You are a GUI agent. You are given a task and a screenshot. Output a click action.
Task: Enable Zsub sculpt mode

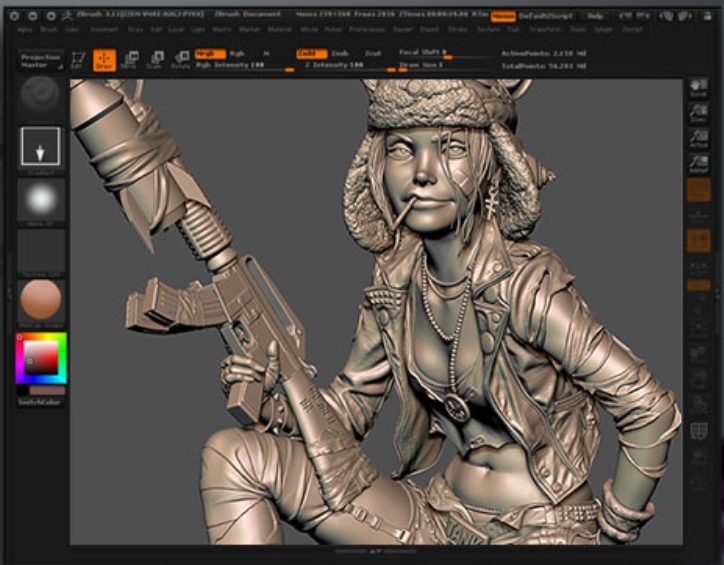(340, 54)
